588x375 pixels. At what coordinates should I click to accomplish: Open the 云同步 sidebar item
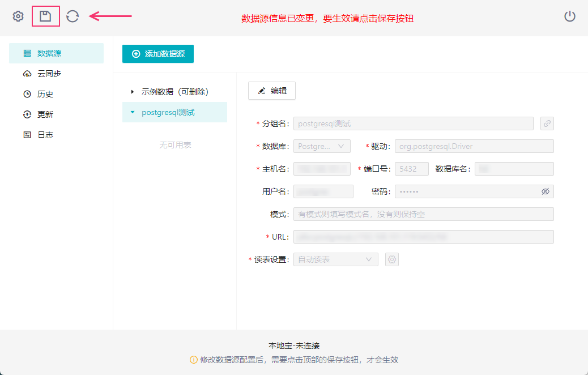point(56,74)
